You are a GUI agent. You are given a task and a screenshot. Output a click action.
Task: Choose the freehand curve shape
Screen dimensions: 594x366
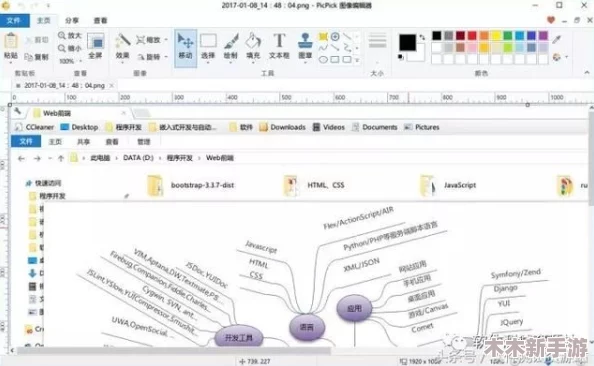click(323, 48)
